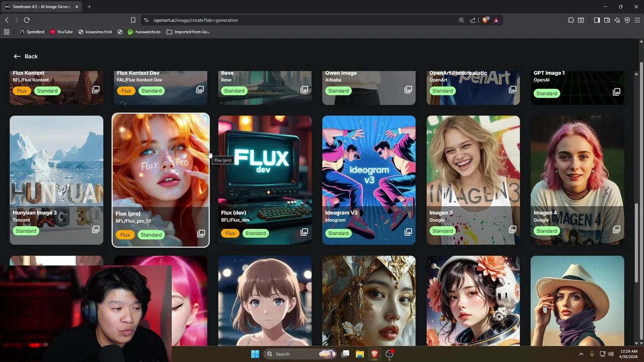
Task: Toggle the browser sidebar panel icon
Action: tap(597, 20)
